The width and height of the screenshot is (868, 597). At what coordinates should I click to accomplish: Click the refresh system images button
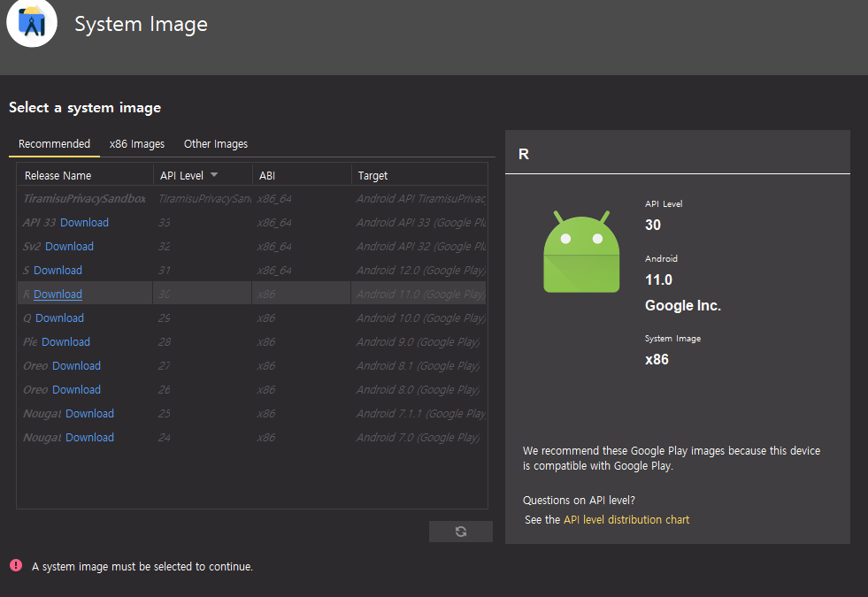[461, 532]
